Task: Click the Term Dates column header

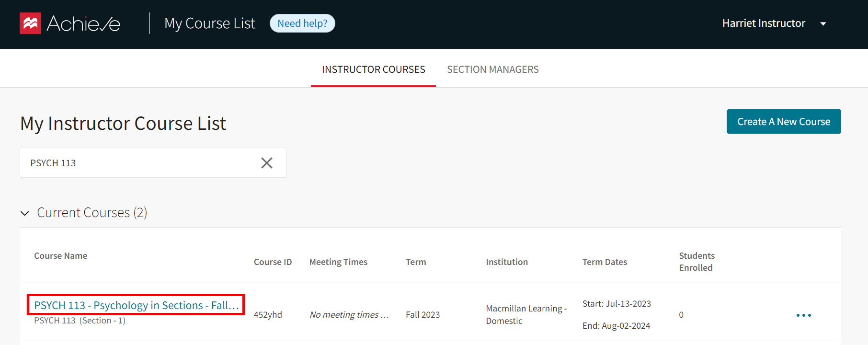Action: pos(605,262)
